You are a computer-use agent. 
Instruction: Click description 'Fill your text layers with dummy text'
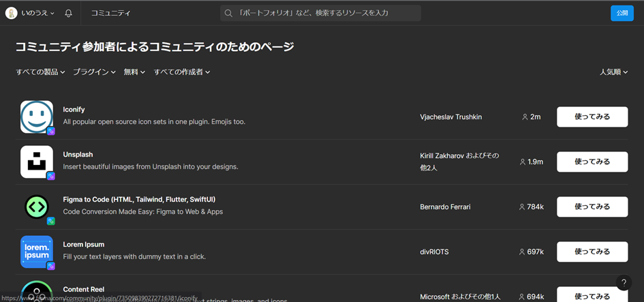click(x=134, y=257)
